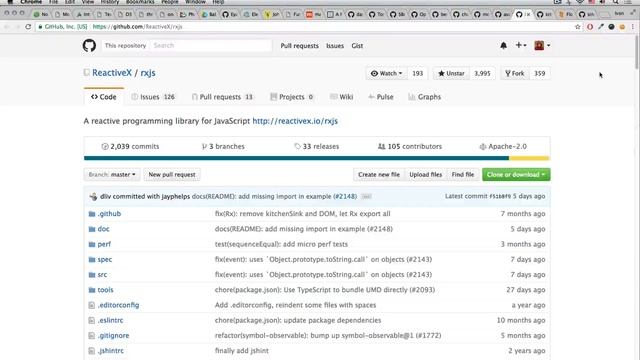
Task: Open jayphelps author link in commit bar
Action: [x=176, y=196]
